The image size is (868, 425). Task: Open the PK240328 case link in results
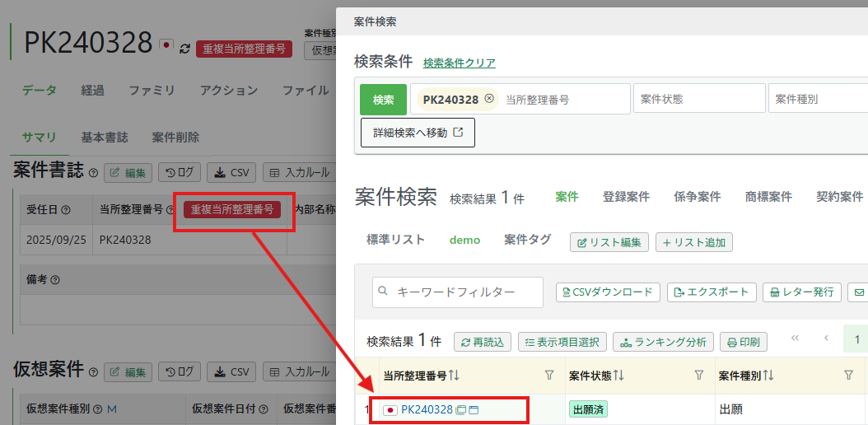coord(427,409)
